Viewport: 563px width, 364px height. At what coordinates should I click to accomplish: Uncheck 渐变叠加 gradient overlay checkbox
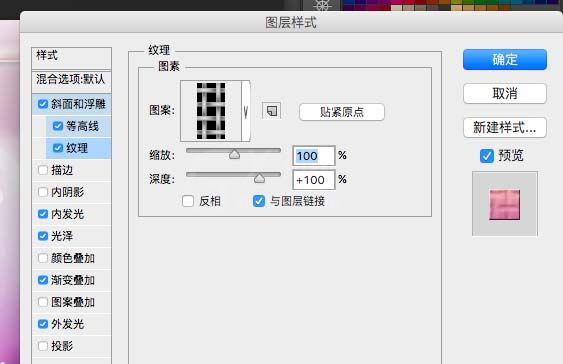click(43, 280)
